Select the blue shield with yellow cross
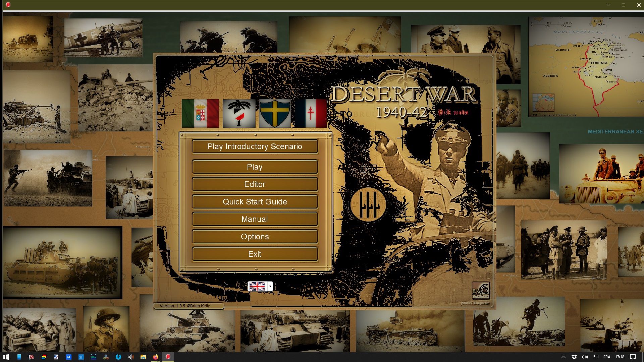The image size is (644, 362). point(275,113)
